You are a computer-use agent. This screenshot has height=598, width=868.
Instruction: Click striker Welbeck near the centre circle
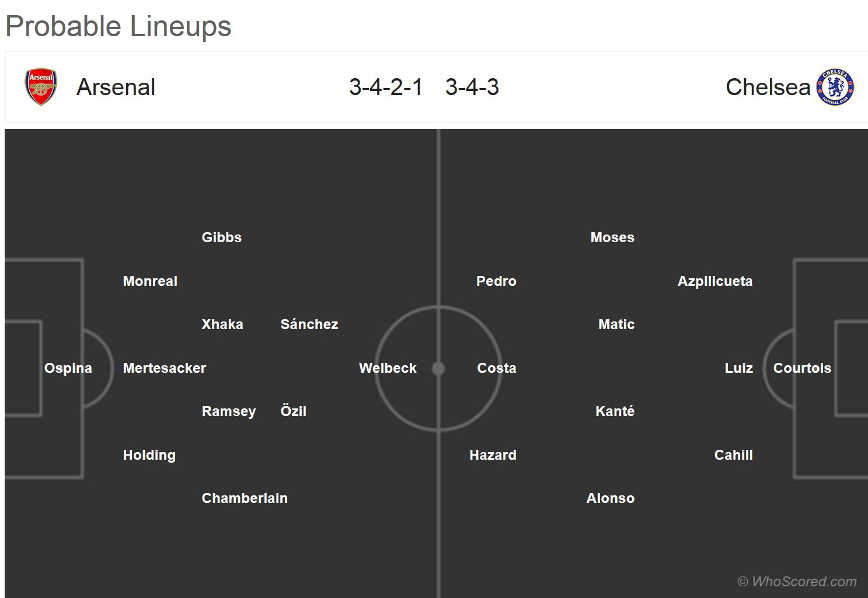click(x=388, y=368)
